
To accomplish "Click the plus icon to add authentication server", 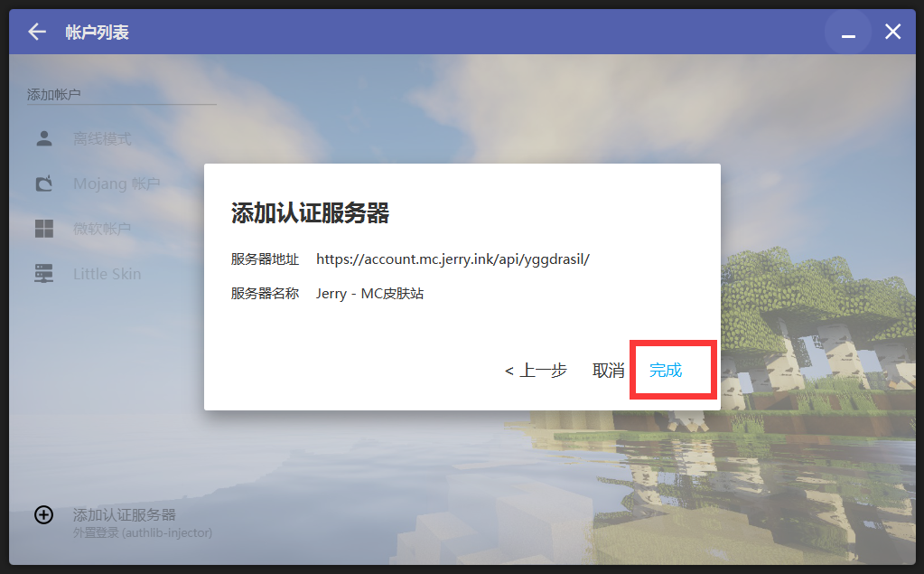I will (43, 515).
